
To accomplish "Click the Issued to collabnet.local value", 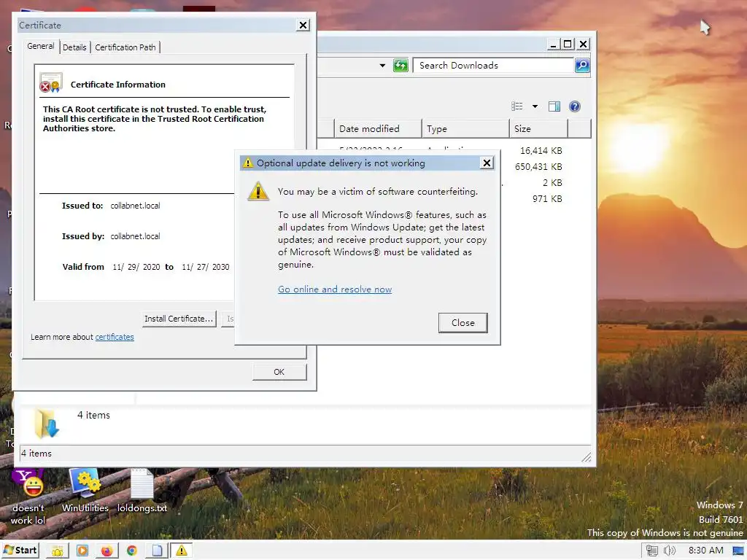I will (x=135, y=206).
